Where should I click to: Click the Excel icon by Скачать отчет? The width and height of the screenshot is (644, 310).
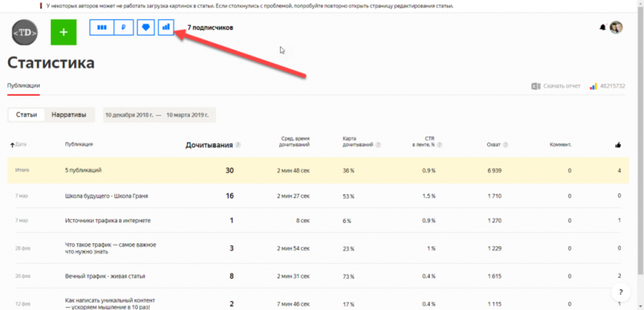535,86
